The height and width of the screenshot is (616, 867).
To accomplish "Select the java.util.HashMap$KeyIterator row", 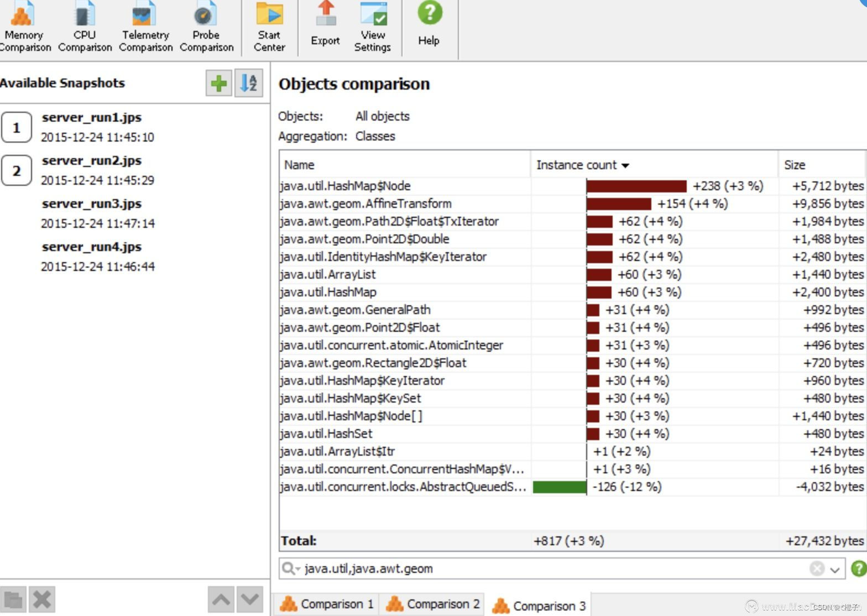I will [573, 380].
